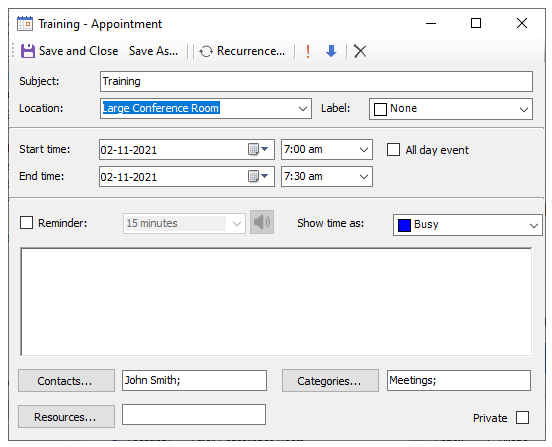The image size is (552, 447).
Task: Open the Start time calendar picker icon
Action: (x=258, y=149)
